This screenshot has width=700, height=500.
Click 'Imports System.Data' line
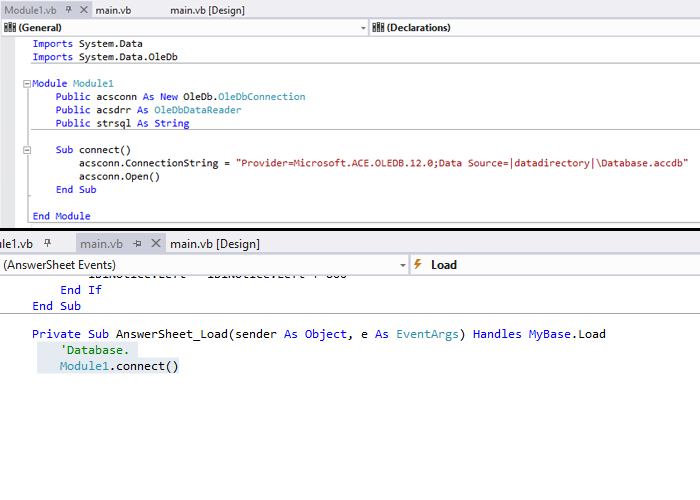(x=88, y=44)
